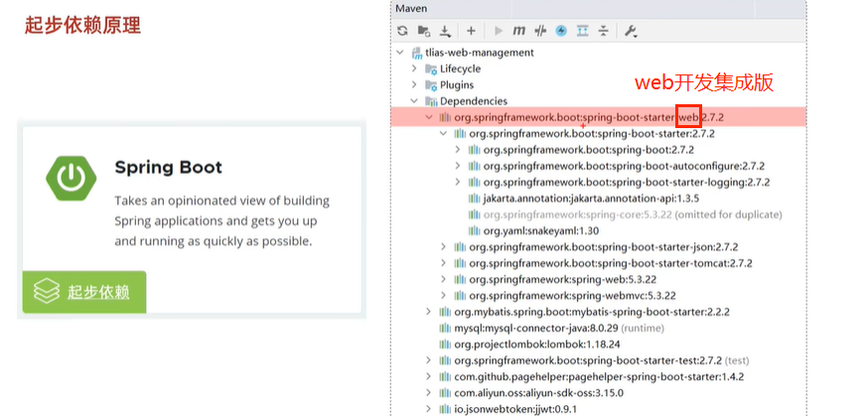868x416 pixels.
Task: Click Execute Maven Goal 'm' icon
Action: (x=518, y=31)
